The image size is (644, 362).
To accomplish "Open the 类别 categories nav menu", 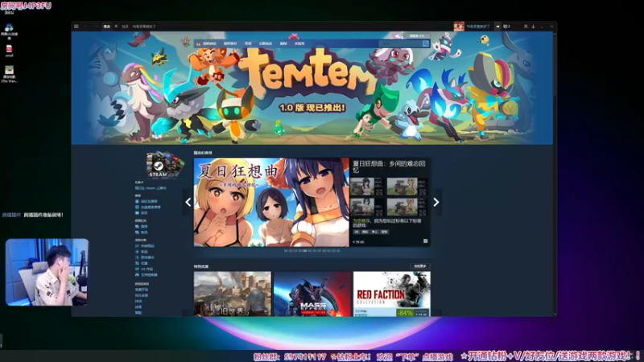I will pos(248,43).
